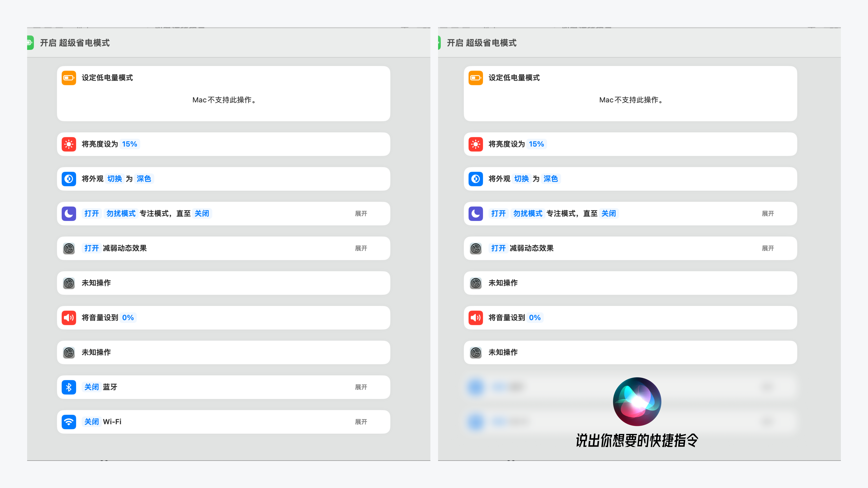This screenshot has height=488, width=868.
Task: Adjust the left 15% brightness value
Action: 129,144
